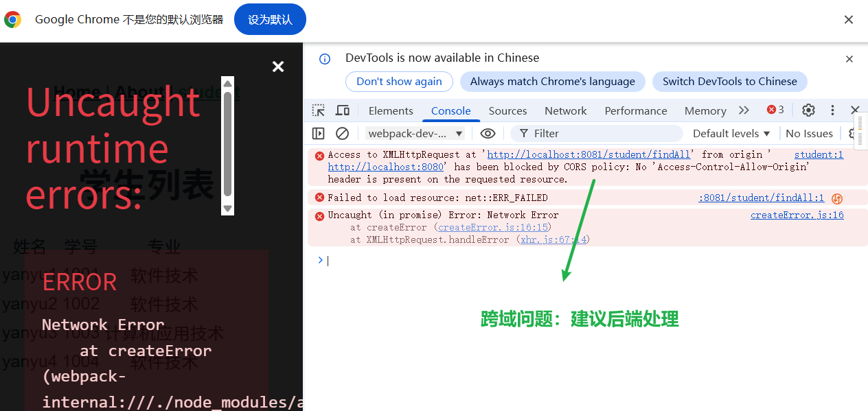Click the Network Error message in overlay
The height and width of the screenshot is (411, 868).
pyautogui.click(x=103, y=325)
